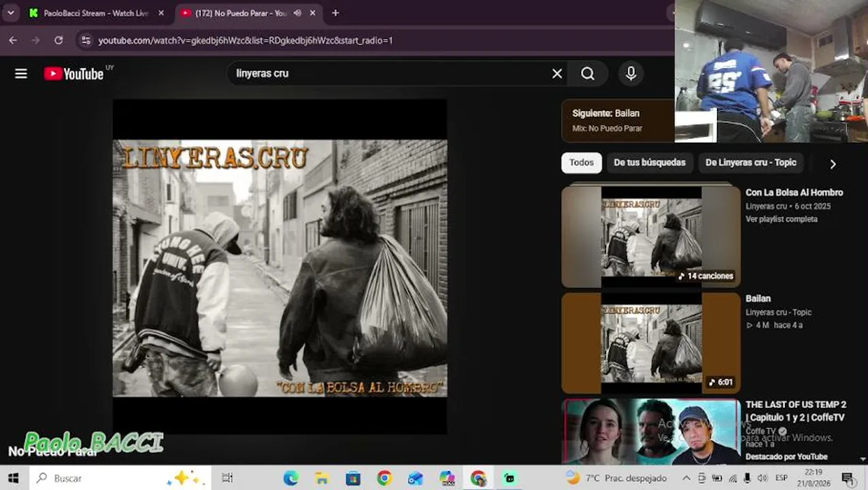Show hidden system tray icons
This screenshot has height=490, width=868.
(686, 478)
